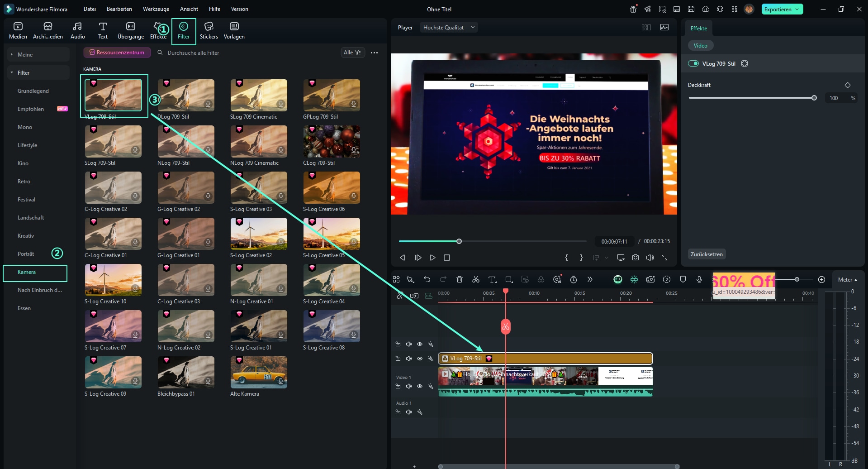
Task: Expand more timeline tools chevron
Action: pyautogui.click(x=590, y=279)
